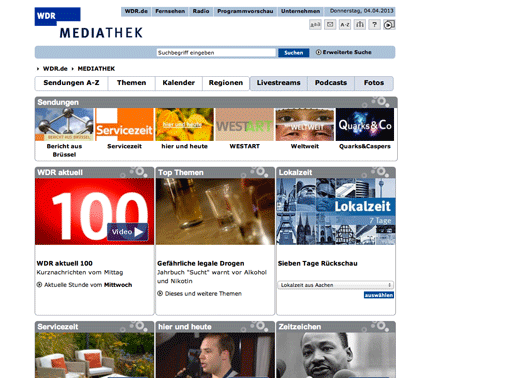
Task: Click the WESTART text link under thumbnail
Action: tap(245, 146)
